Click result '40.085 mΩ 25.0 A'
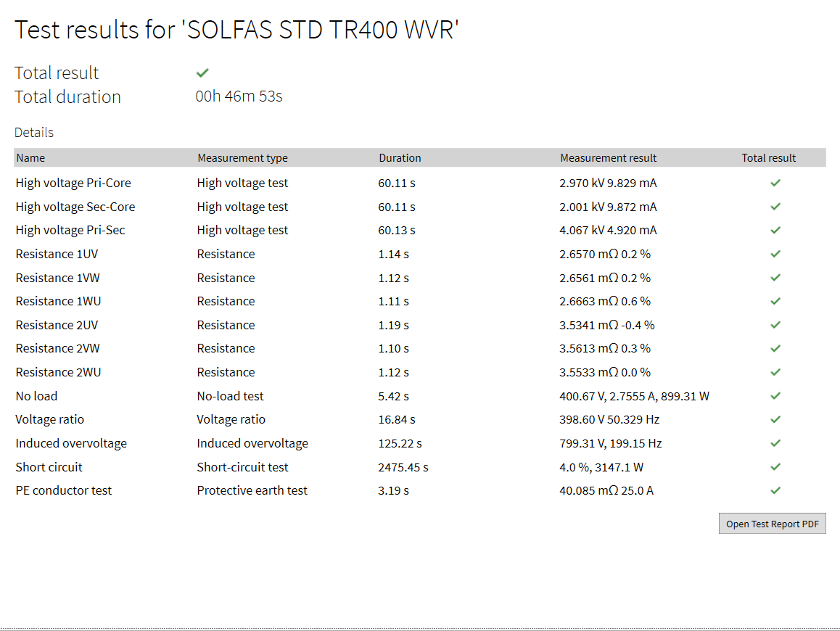The image size is (840, 631). point(606,491)
